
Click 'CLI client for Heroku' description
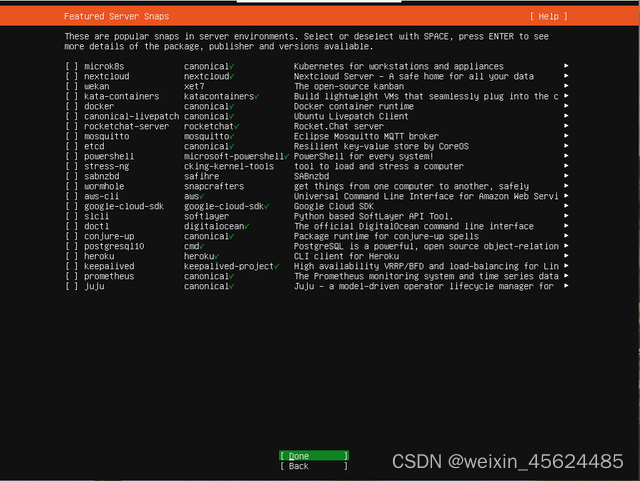click(346, 256)
